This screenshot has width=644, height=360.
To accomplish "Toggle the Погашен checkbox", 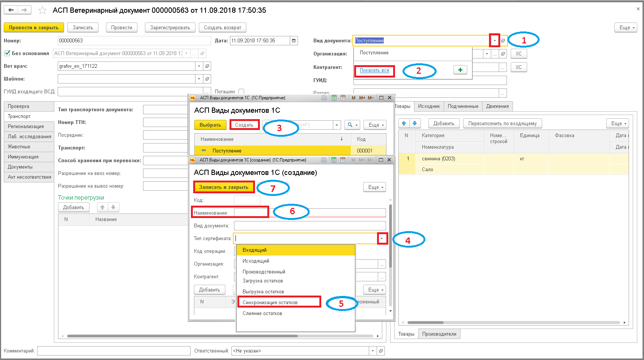I will pyautogui.click(x=241, y=91).
